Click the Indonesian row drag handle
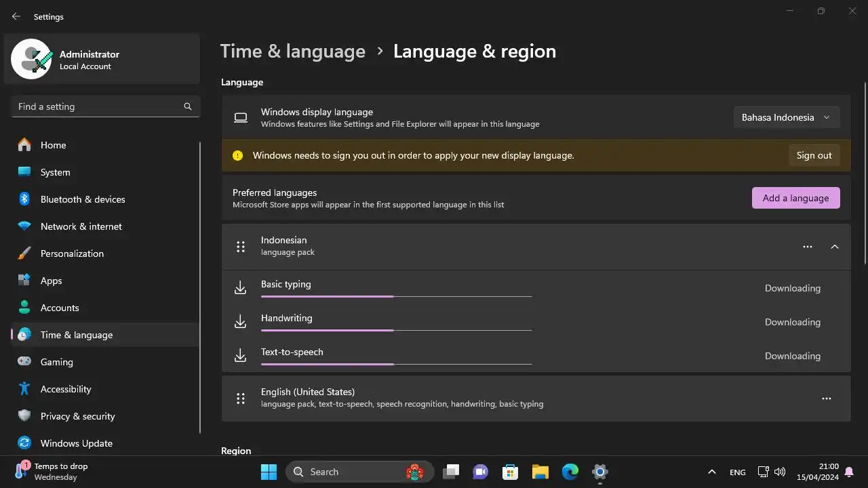 [x=241, y=247]
